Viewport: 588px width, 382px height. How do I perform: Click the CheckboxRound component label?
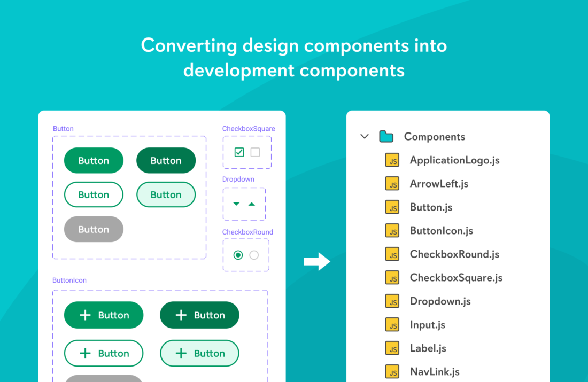(247, 232)
